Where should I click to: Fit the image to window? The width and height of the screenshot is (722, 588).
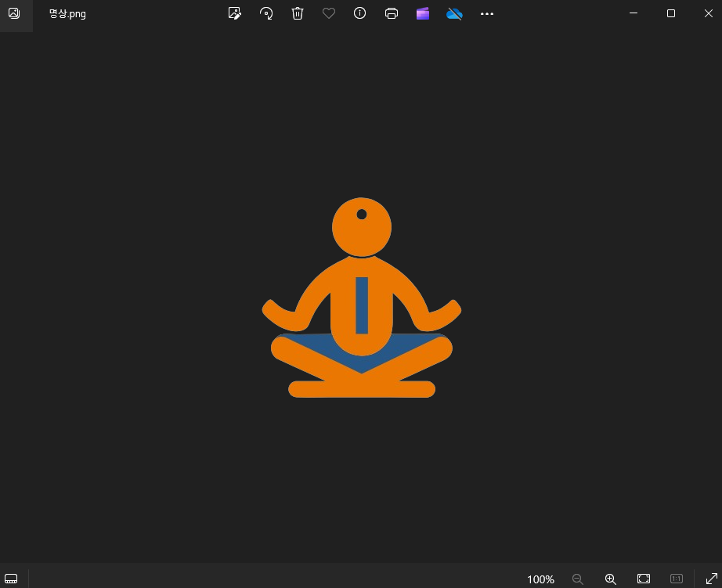tap(644, 579)
